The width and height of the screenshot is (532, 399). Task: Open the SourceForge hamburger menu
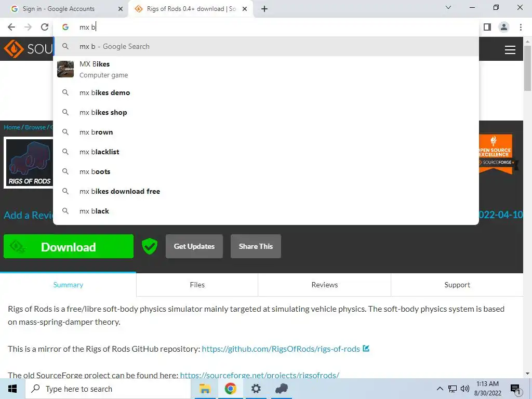(510, 50)
